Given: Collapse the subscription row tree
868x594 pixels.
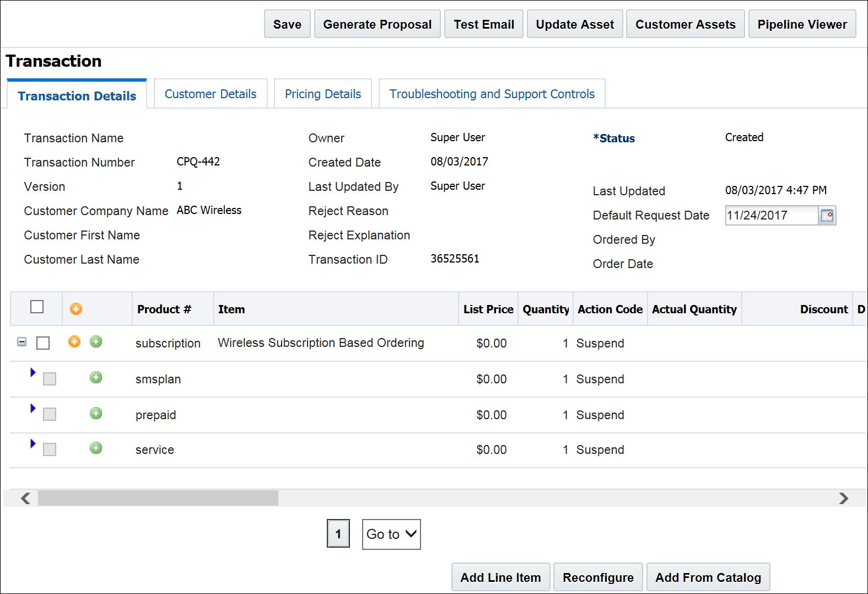Looking at the screenshot, I should 21,342.
